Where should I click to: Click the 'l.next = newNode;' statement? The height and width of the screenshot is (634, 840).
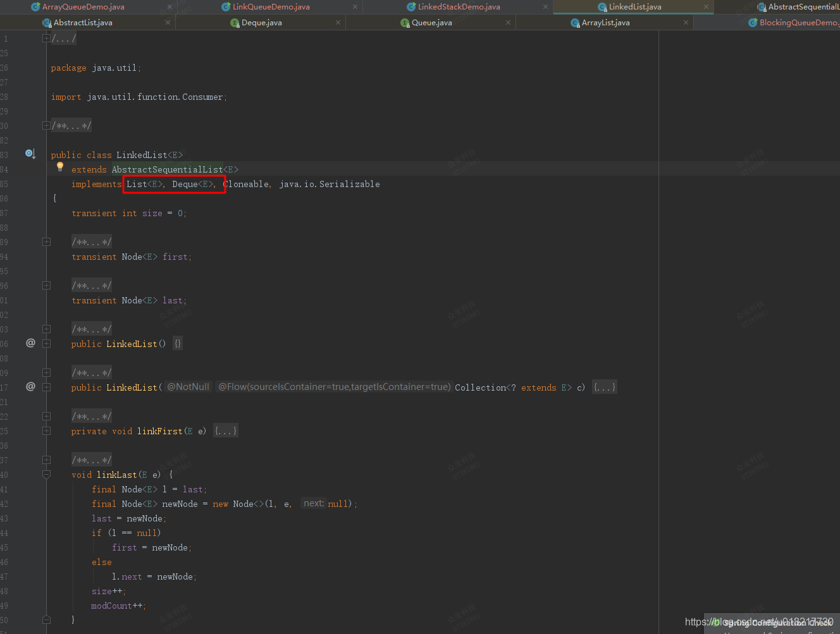coord(154,576)
